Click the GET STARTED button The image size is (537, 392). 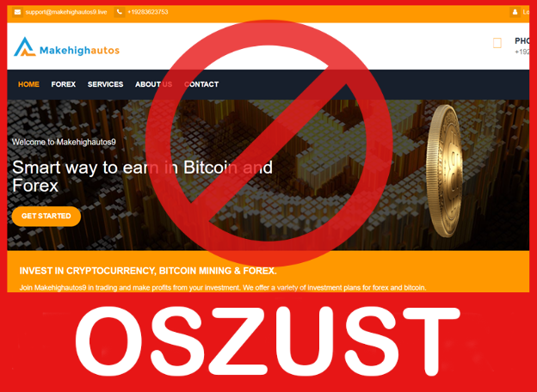pyautogui.click(x=46, y=216)
